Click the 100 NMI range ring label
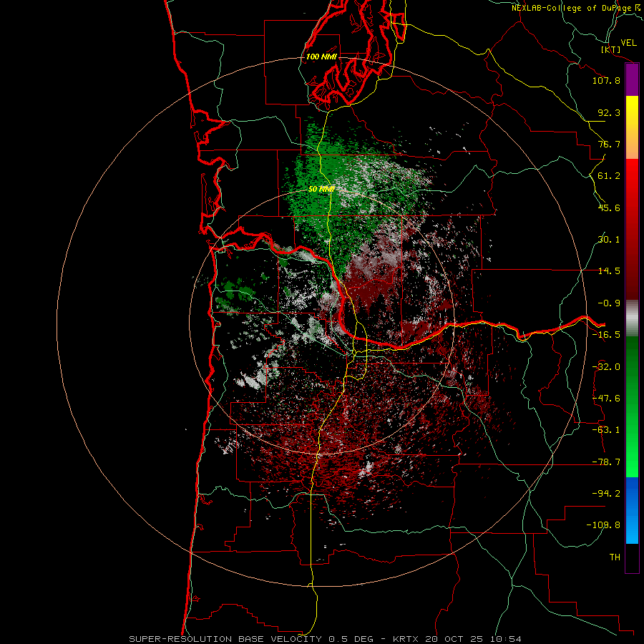 (x=321, y=57)
